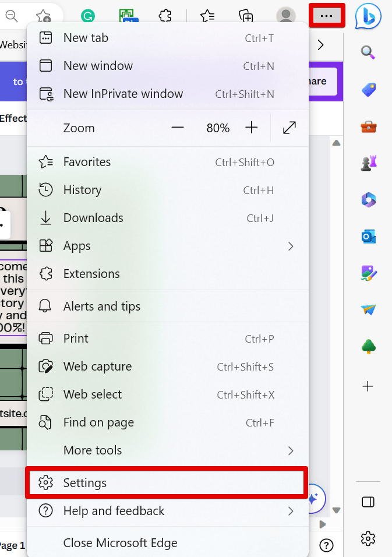Expand the Apps submenu chevron
This screenshot has height=557, width=392.
[x=291, y=246]
